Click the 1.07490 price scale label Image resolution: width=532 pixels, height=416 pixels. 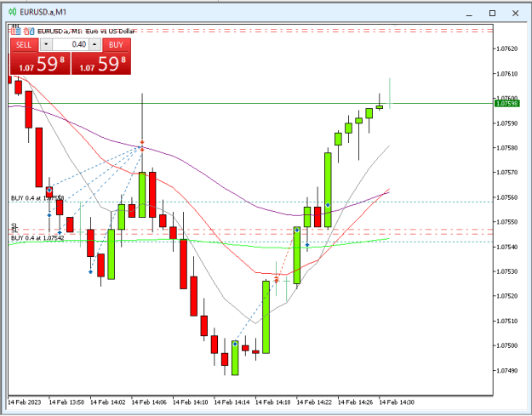507,371
